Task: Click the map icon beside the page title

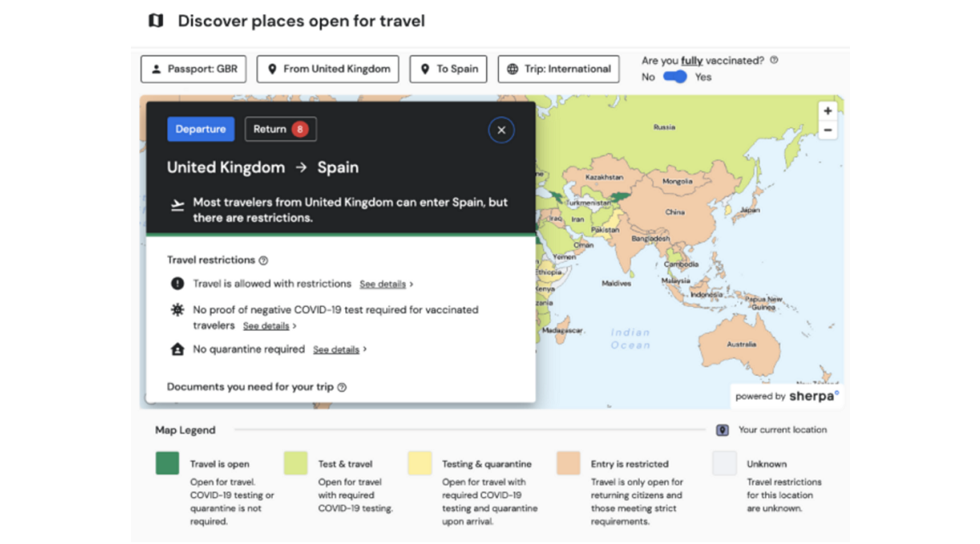Action: pyautogui.click(x=156, y=20)
